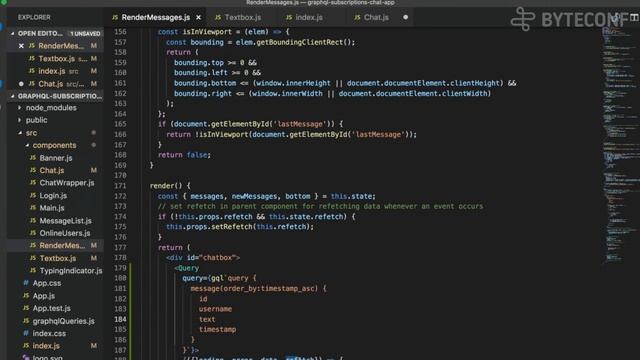Click '<Query' tag on line 179
Screen dimensions: 640x360
click(x=187, y=268)
